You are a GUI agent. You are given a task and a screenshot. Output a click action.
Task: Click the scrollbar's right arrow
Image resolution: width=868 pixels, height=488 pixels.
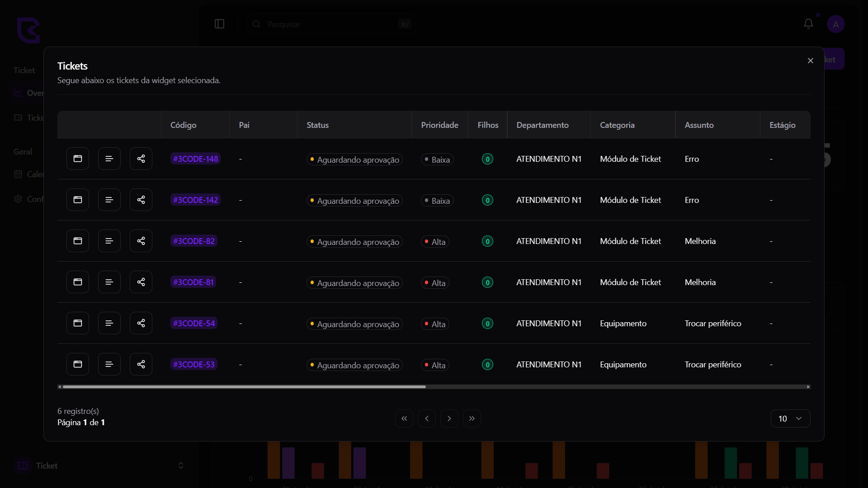click(808, 387)
